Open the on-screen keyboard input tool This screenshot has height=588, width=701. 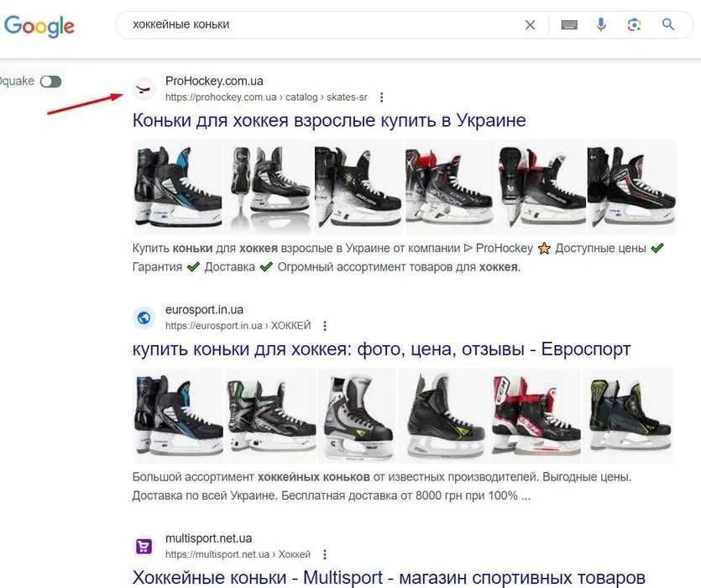pos(569,25)
